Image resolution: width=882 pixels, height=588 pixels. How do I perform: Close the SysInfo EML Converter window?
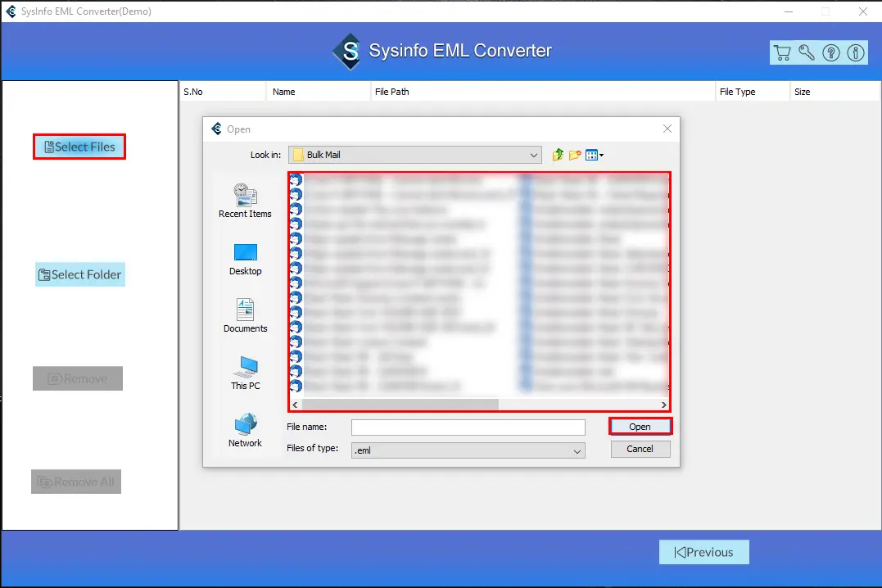(x=863, y=11)
